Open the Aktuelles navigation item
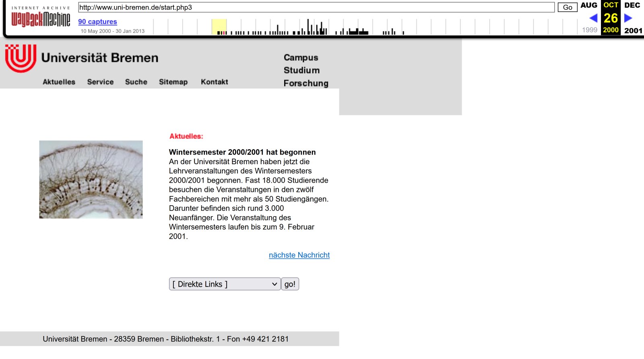This screenshot has height=359, width=644. [59, 82]
